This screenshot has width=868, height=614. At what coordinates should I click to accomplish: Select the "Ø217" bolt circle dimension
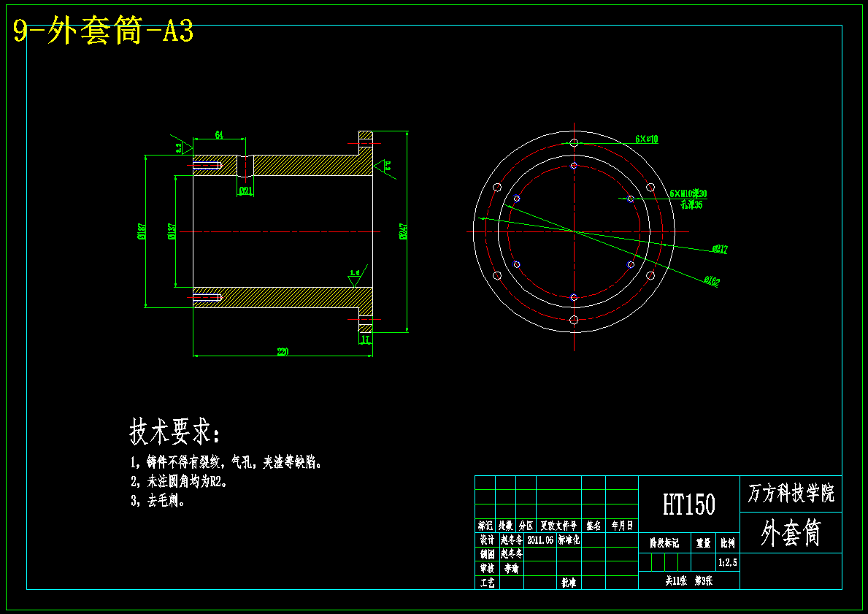720,249
